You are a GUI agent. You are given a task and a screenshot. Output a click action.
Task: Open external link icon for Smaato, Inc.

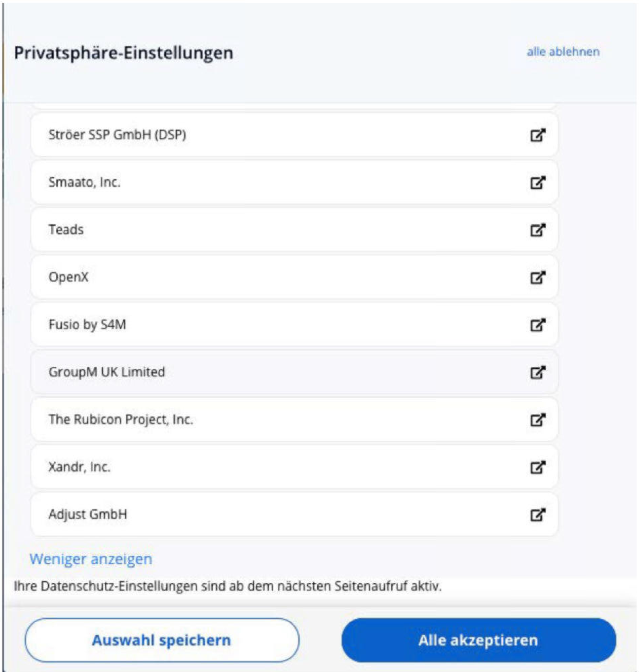(x=537, y=182)
